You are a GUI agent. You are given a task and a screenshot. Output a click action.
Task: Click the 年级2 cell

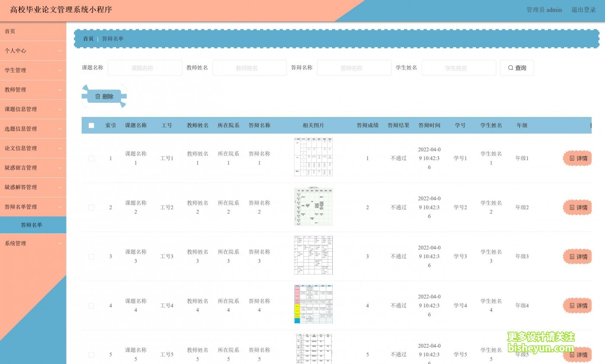pos(522,207)
